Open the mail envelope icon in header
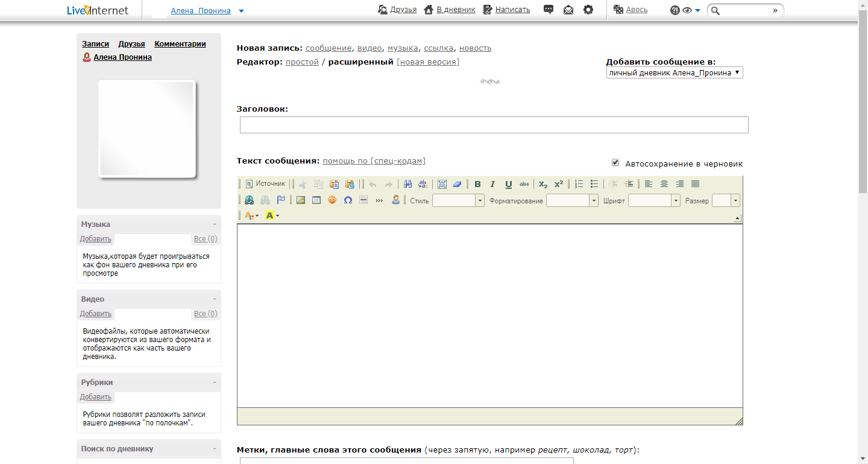 pos(568,10)
